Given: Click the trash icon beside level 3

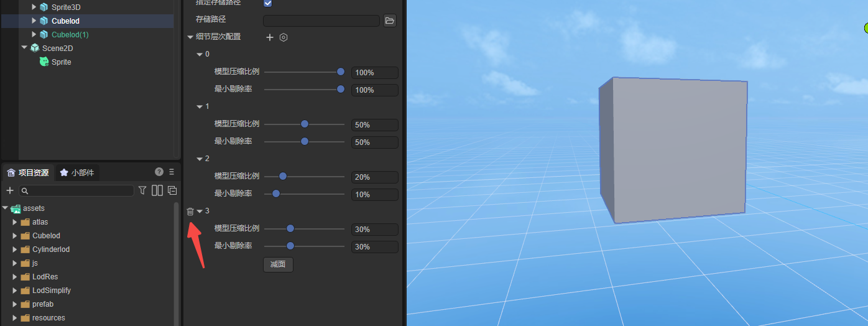Looking at the screenshot, I should (x=190, y=212).
